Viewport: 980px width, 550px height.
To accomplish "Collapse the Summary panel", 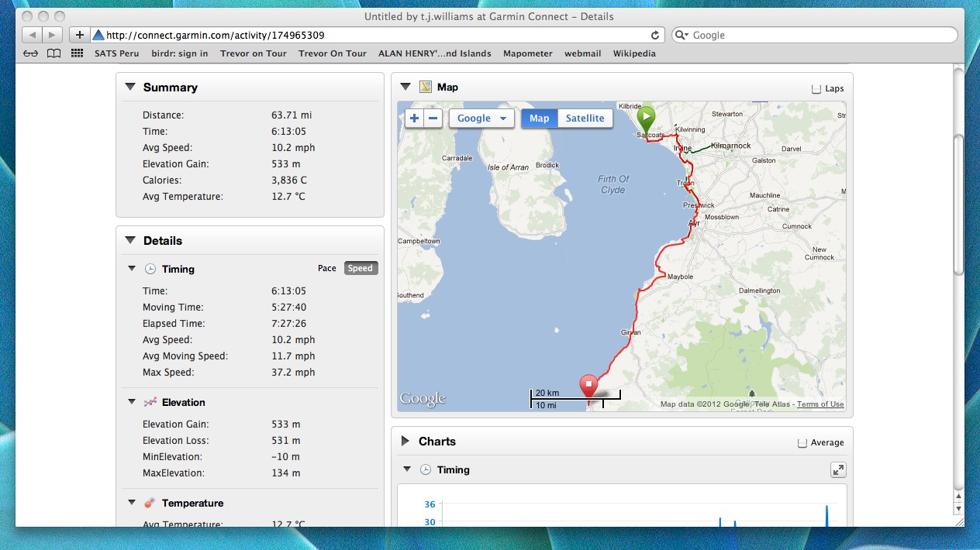I will [x=129, y=88].
